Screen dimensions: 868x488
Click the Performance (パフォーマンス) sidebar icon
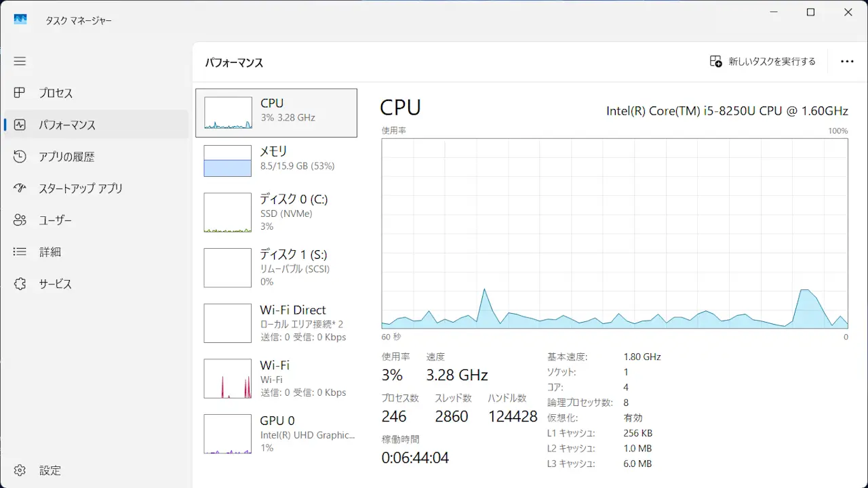[x=20, y=125]
